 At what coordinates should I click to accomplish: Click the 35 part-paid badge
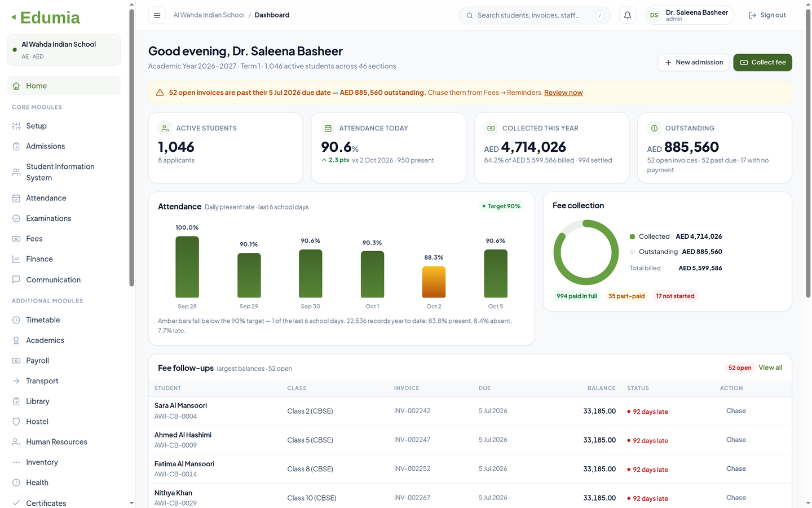[626, 296]
